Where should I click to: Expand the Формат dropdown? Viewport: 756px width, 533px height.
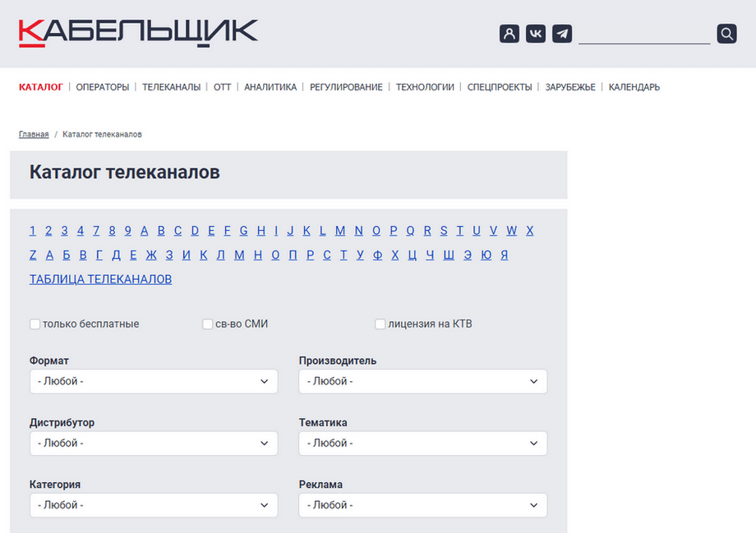(154, 381)
